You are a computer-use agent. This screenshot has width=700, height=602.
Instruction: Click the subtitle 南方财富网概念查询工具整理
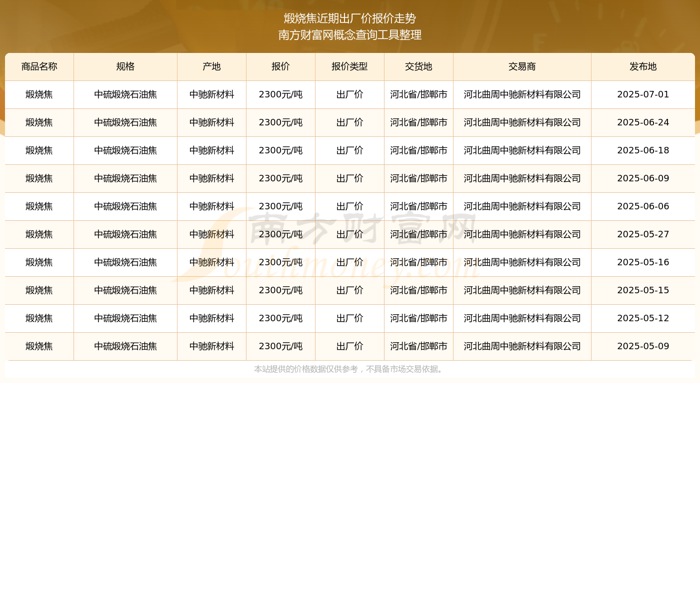350,35
